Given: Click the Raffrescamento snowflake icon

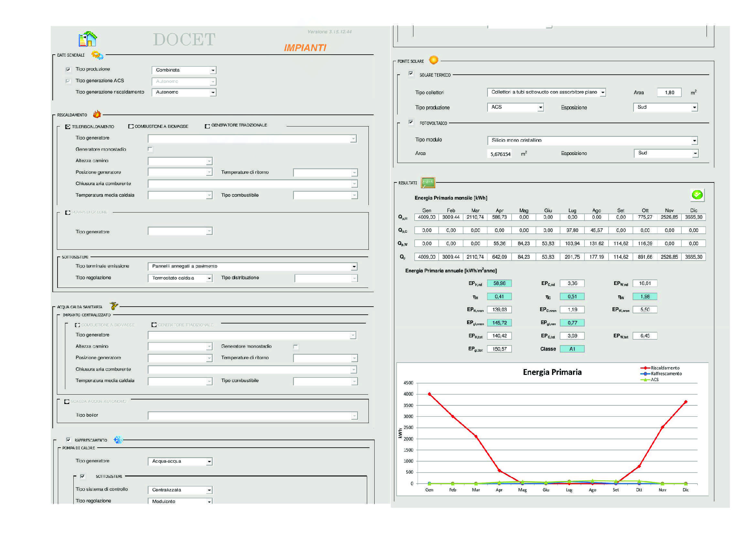Looking at the screenshot, I should click(118, 440).
